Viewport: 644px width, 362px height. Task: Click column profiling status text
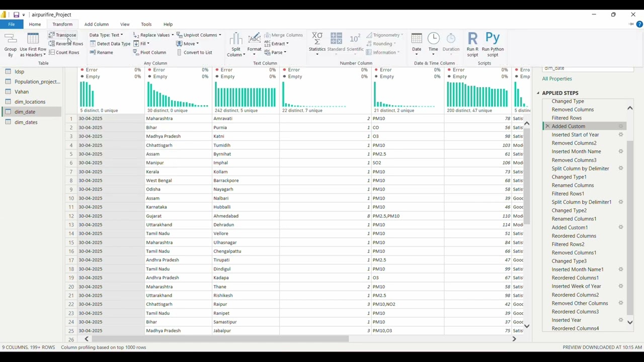104,347
